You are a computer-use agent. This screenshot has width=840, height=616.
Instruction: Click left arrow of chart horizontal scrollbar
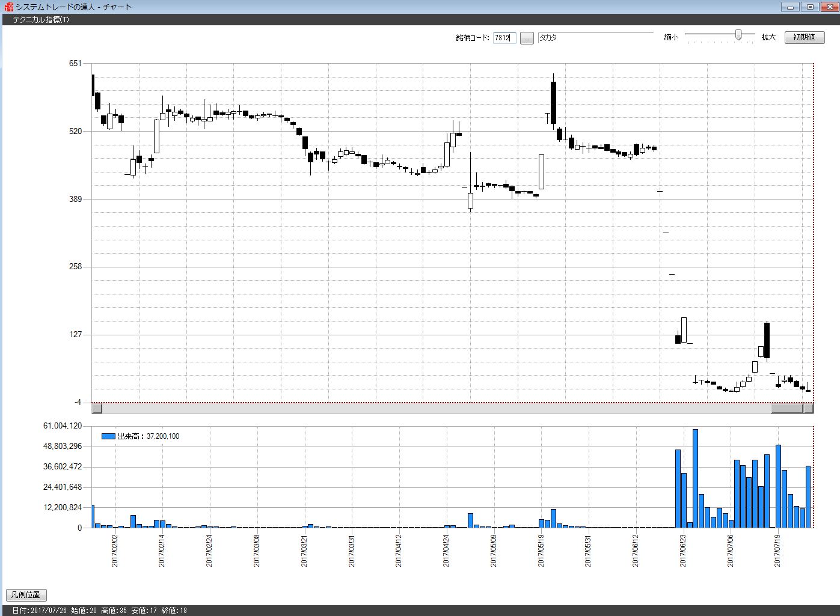point(97,409)
